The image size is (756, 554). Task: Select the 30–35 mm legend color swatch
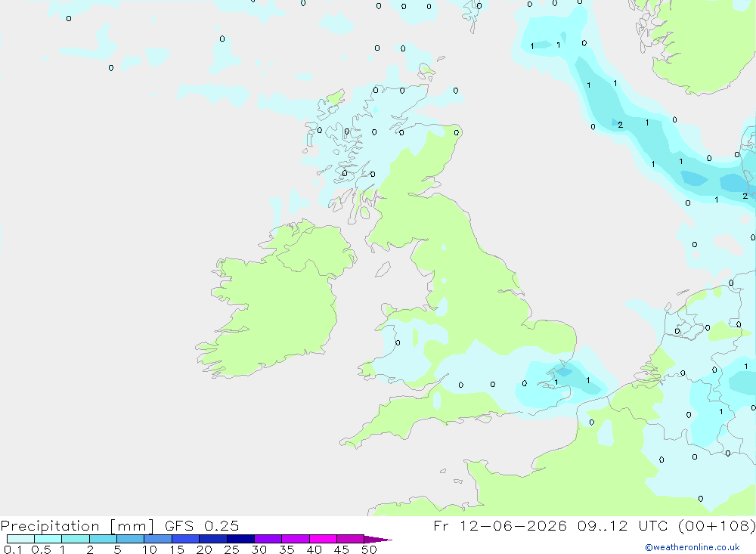click(268, 539)
